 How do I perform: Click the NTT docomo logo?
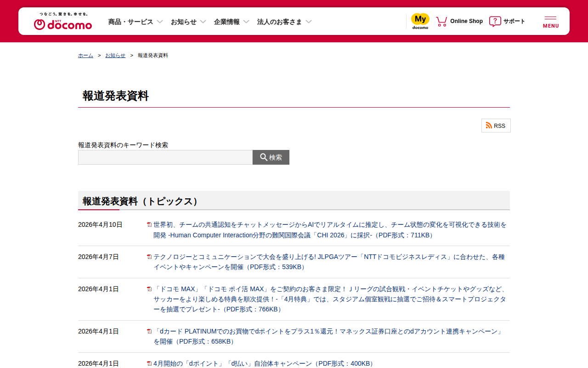[x=63, y=21]
